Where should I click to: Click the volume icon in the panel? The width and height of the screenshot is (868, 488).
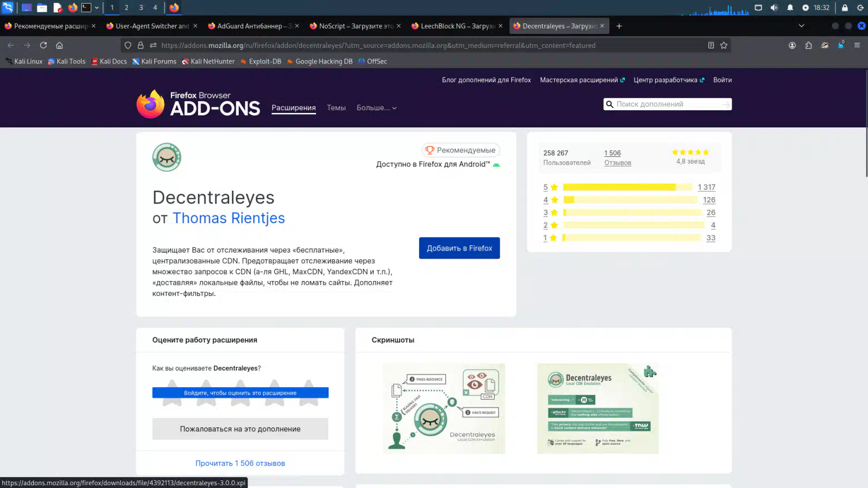point(774,8)
